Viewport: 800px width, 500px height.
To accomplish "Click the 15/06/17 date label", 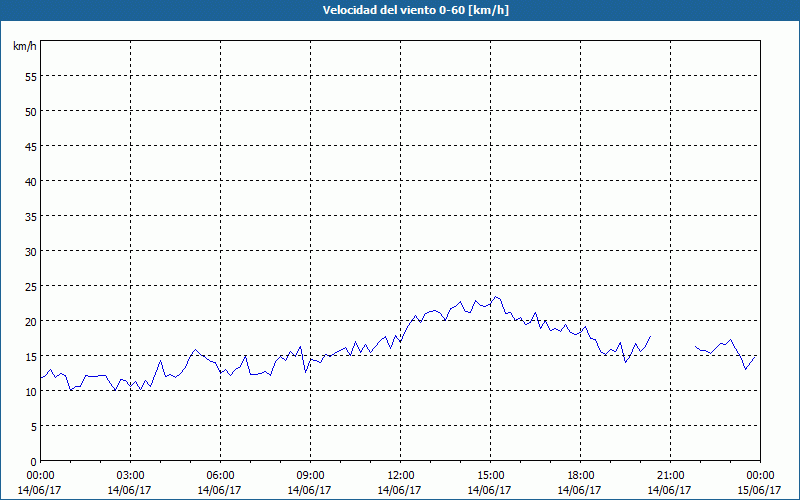I will point(761,490).
